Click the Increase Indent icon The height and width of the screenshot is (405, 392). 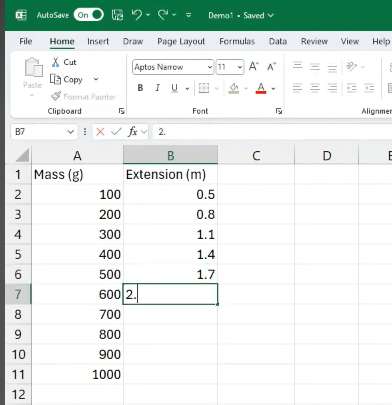point(369,88)
